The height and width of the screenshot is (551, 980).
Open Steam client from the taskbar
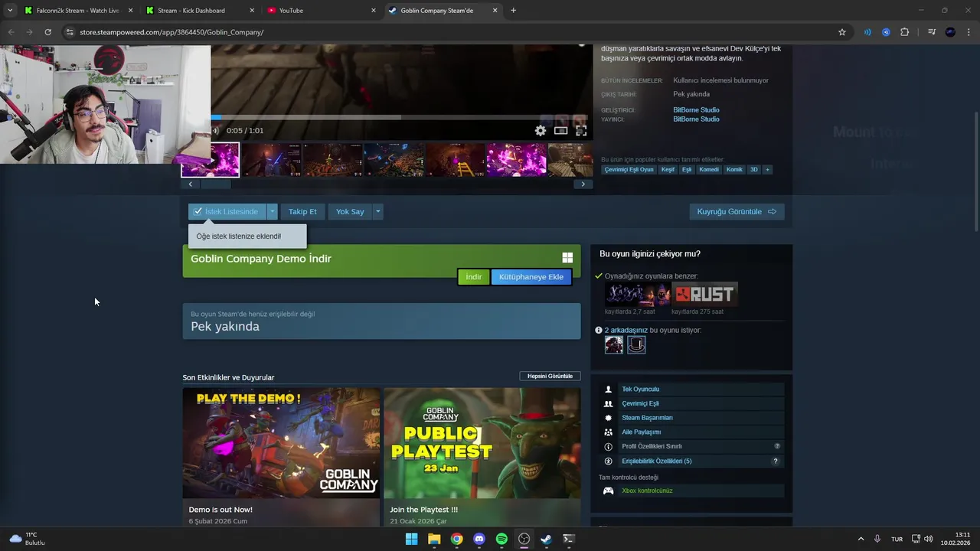(x=546, y=539)
